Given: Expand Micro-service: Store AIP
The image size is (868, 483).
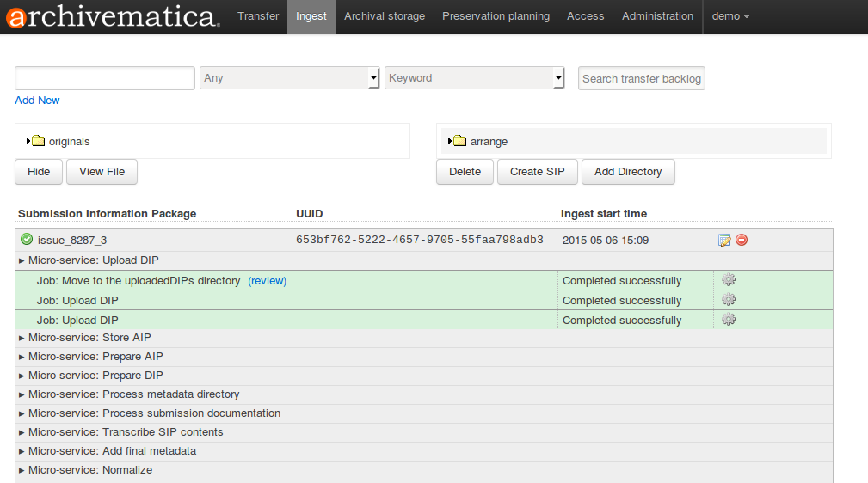Looking at the screenshot, I should point(89,338).
